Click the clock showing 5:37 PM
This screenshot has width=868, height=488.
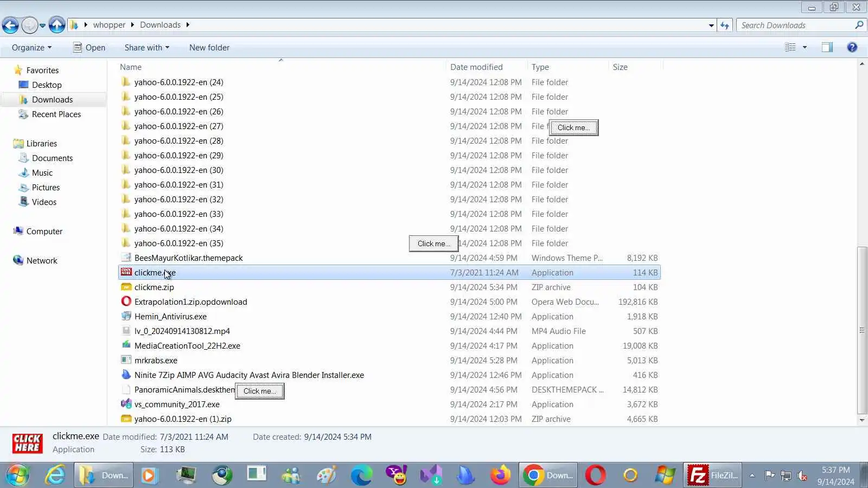point(835,476)
